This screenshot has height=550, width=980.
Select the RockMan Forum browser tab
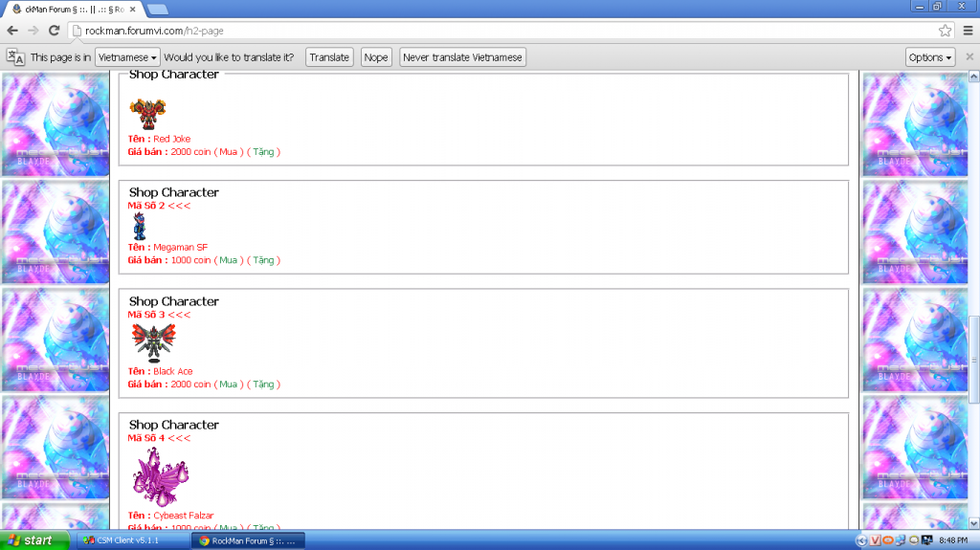click(x=72, y=10)
